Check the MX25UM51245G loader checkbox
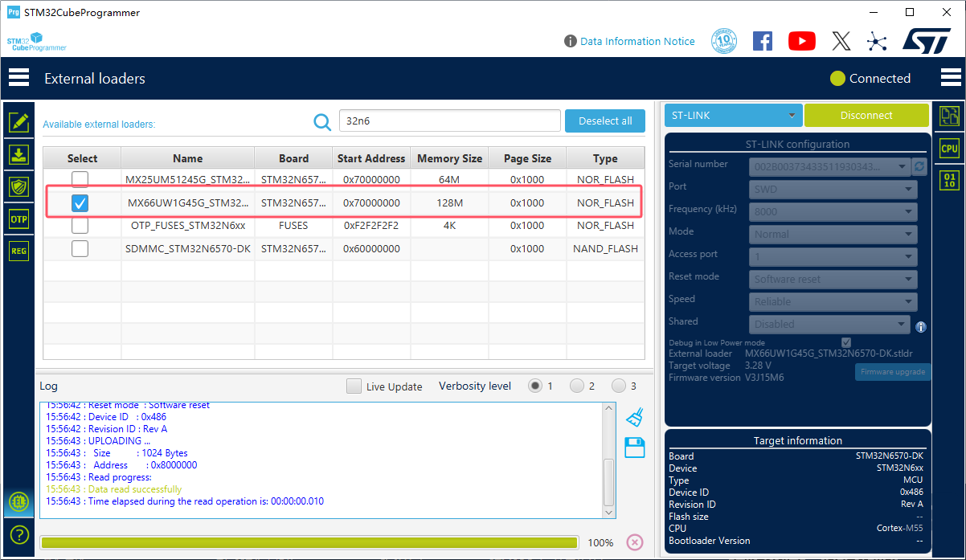Viewport: 966px width, 560px height. point(80,179)
